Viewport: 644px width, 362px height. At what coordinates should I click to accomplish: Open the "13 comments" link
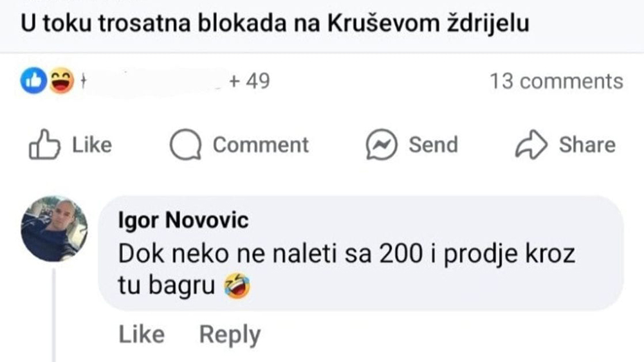coord(556,82)
